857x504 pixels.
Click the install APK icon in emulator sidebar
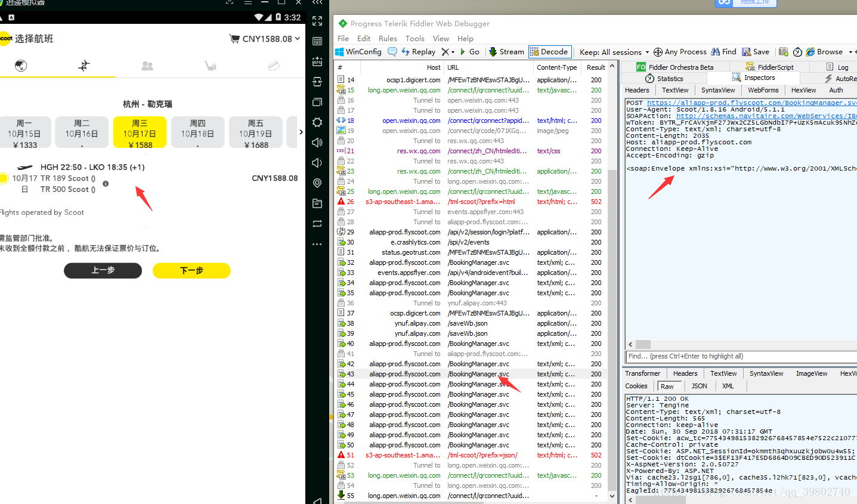tap(317, 61)
